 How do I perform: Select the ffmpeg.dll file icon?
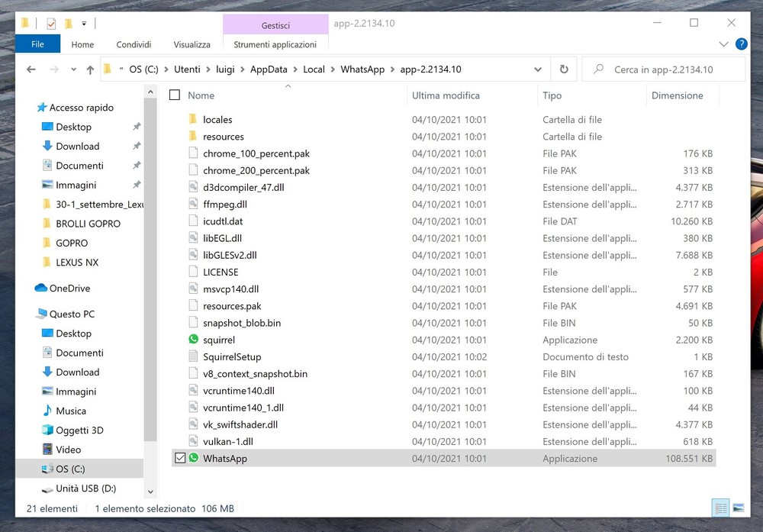pos(193,204)
